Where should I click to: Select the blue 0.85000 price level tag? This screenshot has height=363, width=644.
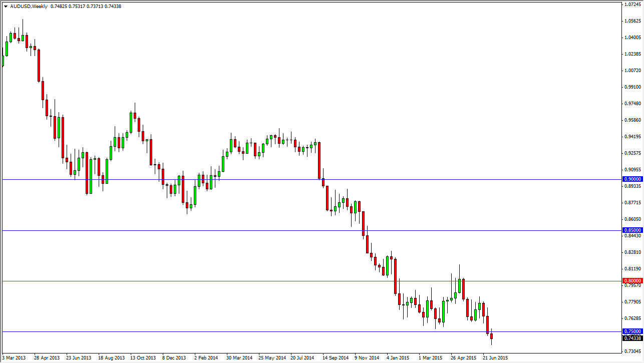(631, 229)
